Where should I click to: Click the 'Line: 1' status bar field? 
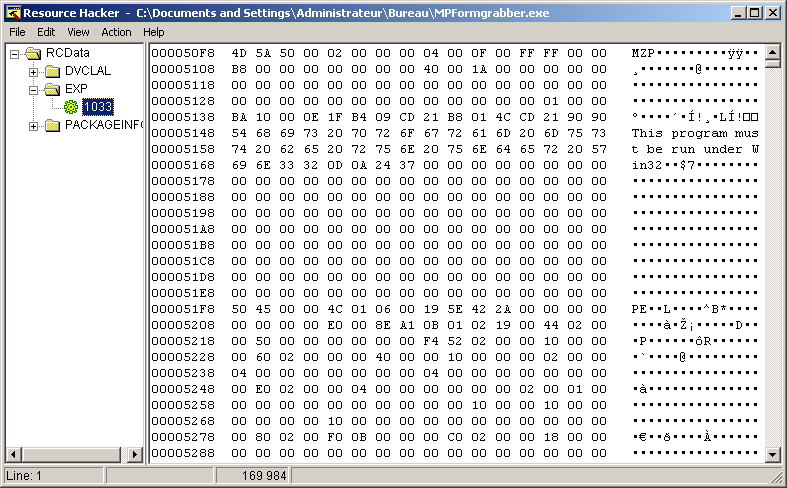pyautogui.click(x=54, y=475)
